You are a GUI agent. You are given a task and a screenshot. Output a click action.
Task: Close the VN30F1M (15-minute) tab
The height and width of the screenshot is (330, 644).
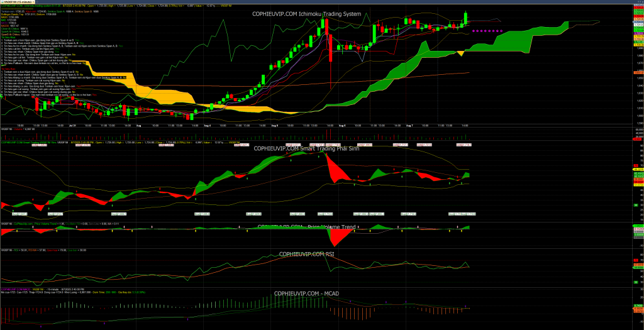33,2
